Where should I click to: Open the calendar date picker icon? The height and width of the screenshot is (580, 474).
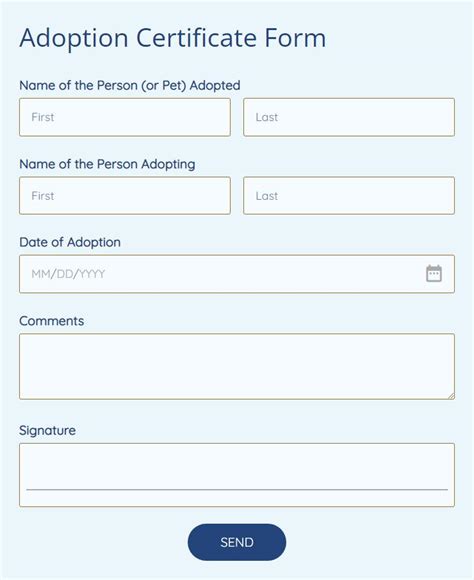pyautogui.click(x=434, y=274)
